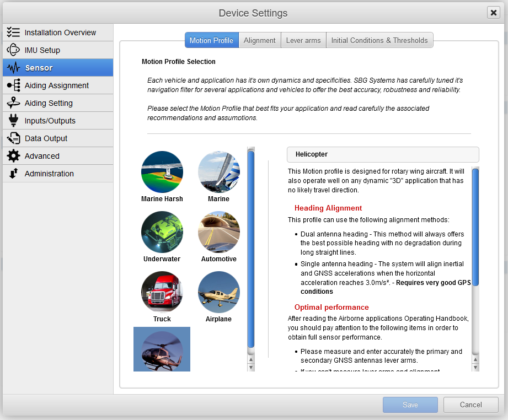
Task: Click the Installation Overview checklist icon
Action: (x=13, y=32)
